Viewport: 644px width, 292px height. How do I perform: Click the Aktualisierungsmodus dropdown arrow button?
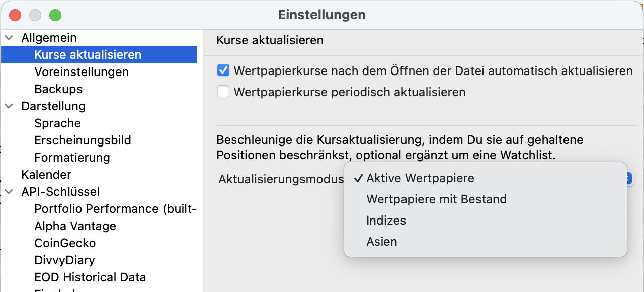point(629,179)
